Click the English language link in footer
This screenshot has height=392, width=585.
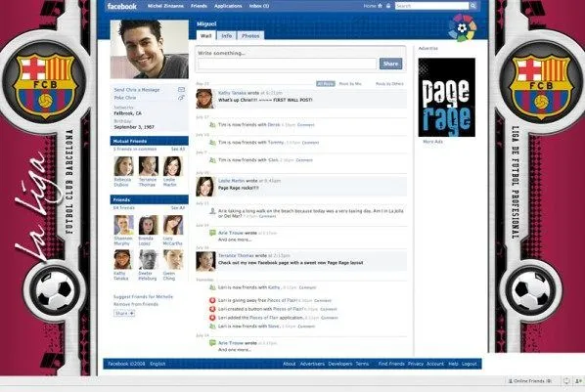pos(157,364)
